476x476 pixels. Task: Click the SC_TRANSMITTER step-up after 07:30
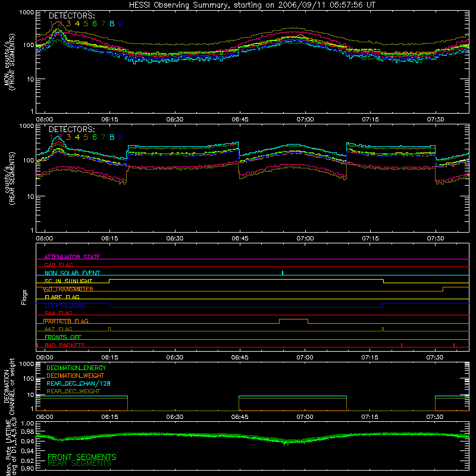[443, 289]
